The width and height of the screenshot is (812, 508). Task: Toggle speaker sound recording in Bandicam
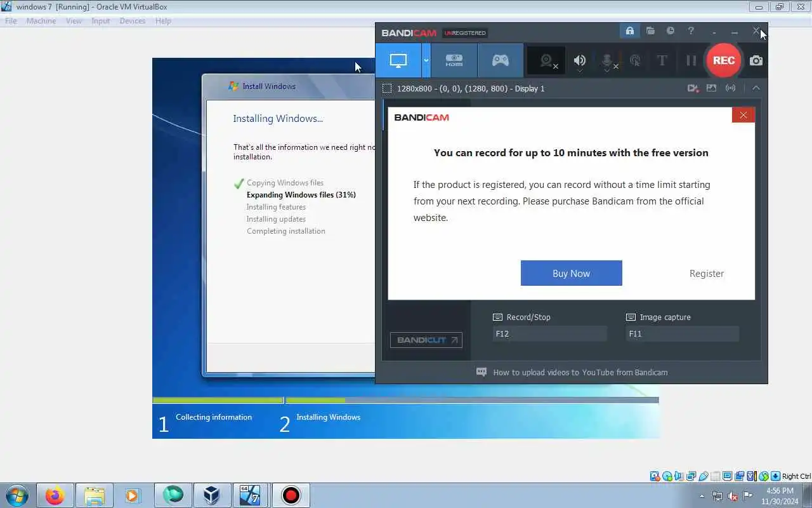click(580, 61)
